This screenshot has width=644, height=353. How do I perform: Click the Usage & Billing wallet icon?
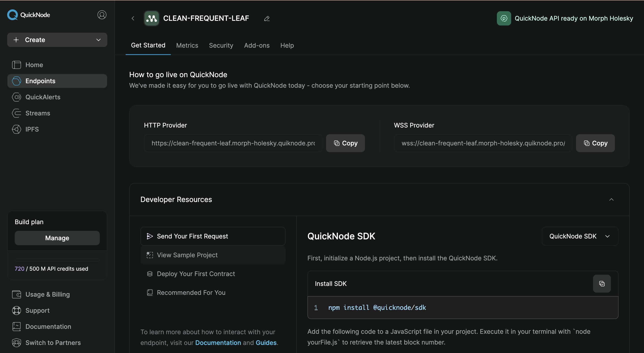click(17, 294)
